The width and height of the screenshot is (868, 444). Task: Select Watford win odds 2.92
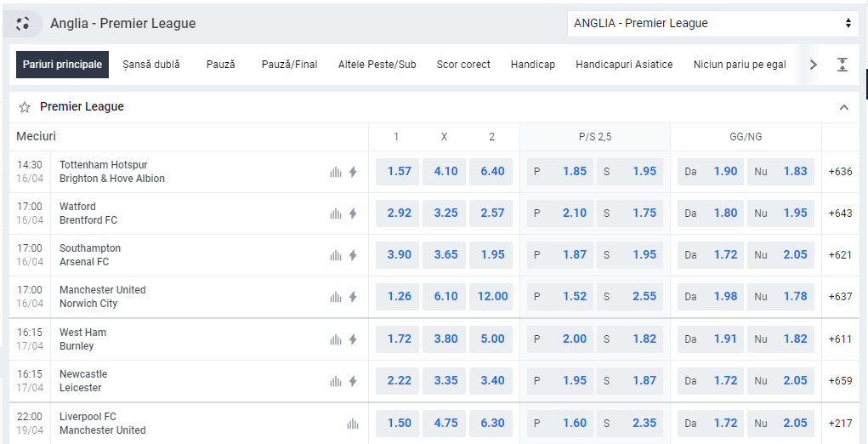tap(399, 213)
